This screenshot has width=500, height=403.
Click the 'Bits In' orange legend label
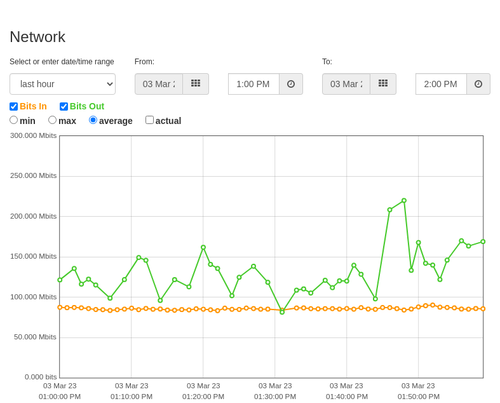pyautogui.click(x=33, y=106)
